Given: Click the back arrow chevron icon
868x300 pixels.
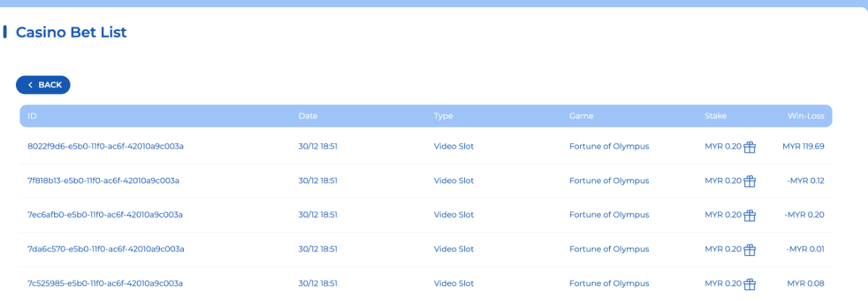Looking at the screenshot, I should coord(30,85).
